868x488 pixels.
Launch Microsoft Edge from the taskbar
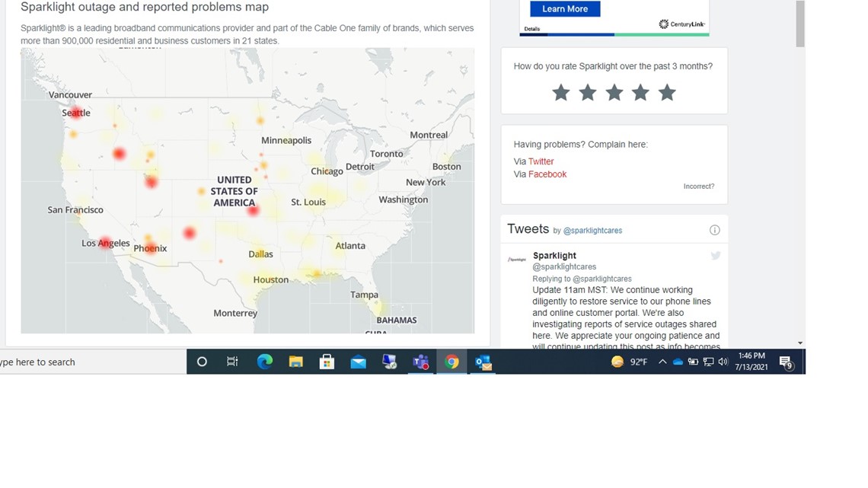[265, 362]
